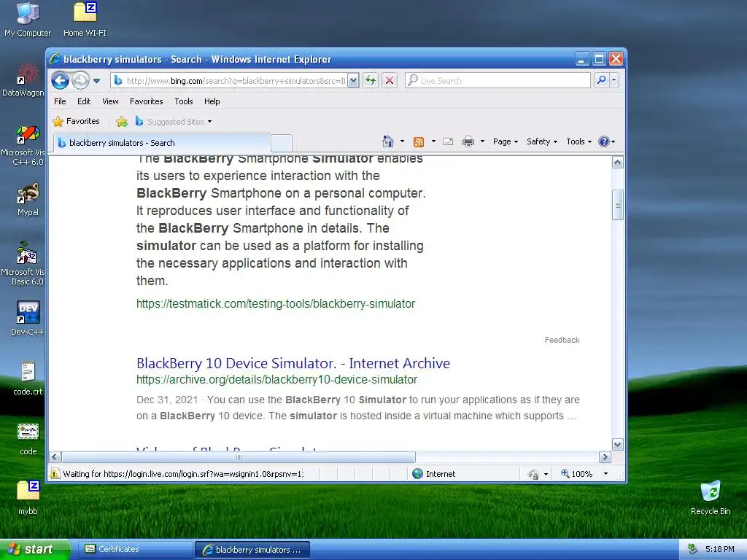747x560 pixels.
Task: Click the Internet zone globe icon
Action: pos(418,474)
